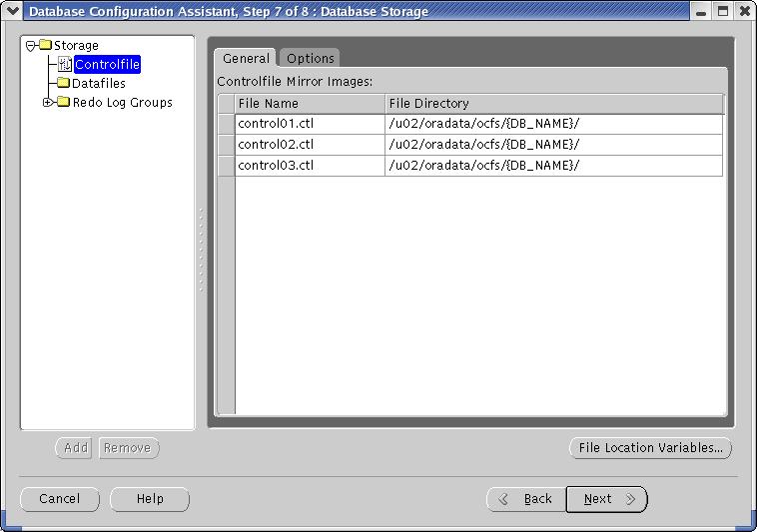The image size is (757, 532).
Task: Open File Location Variables dialog
Action: (650, 448)
